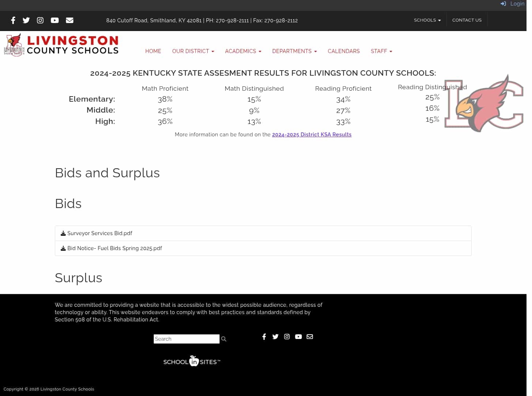The height and width of the screenshot is (396, 532).
Task: Open the 2024-2025 District KSA Results link
Action: coord(312,135)
